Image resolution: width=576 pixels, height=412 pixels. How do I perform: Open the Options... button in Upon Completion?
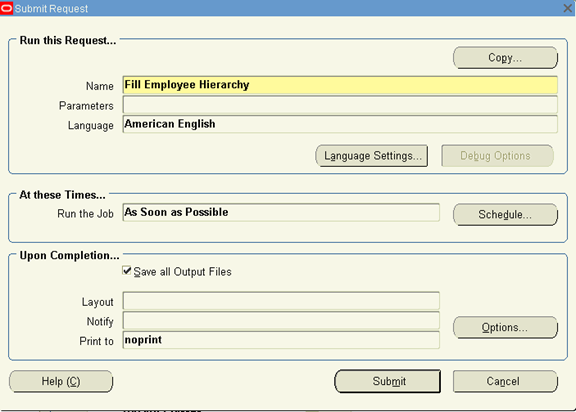[x=505, y=327]
